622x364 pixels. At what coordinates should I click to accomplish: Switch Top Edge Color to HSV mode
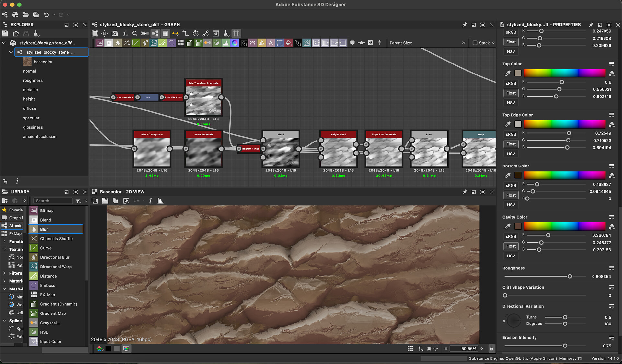tap(511, 154)
